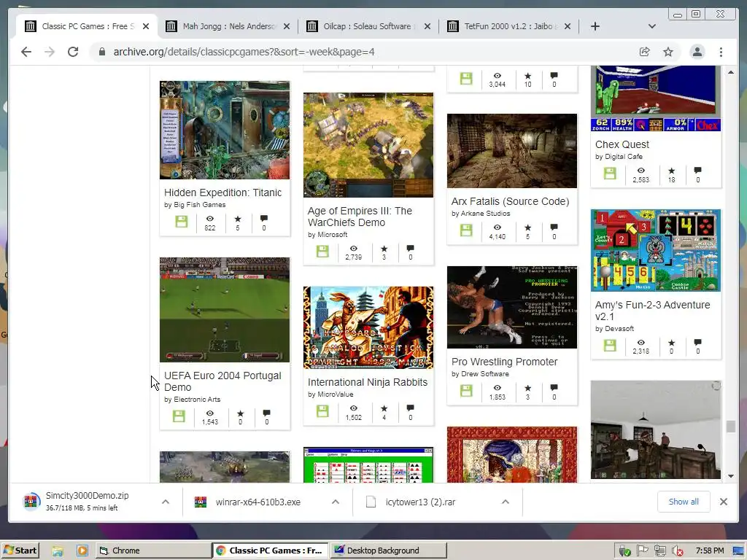Close the TetFun 2000 tab

point(568,26)
